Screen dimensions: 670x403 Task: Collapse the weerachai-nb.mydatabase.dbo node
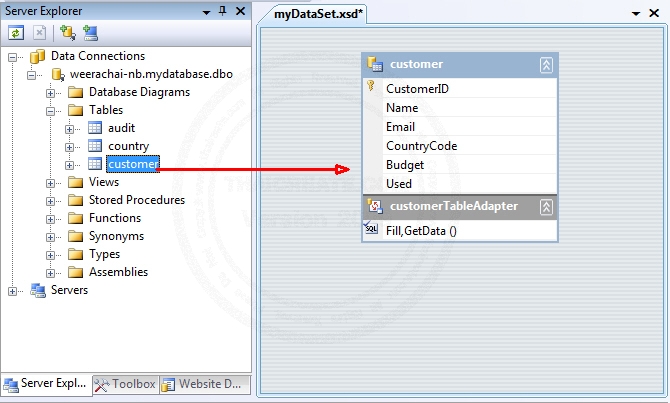32,75
